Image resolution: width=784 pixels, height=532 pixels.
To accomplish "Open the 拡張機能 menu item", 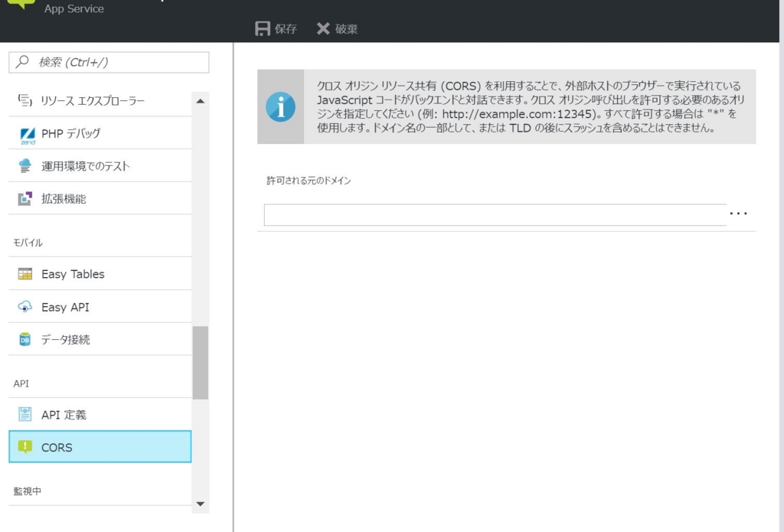I will pos(100,198).
